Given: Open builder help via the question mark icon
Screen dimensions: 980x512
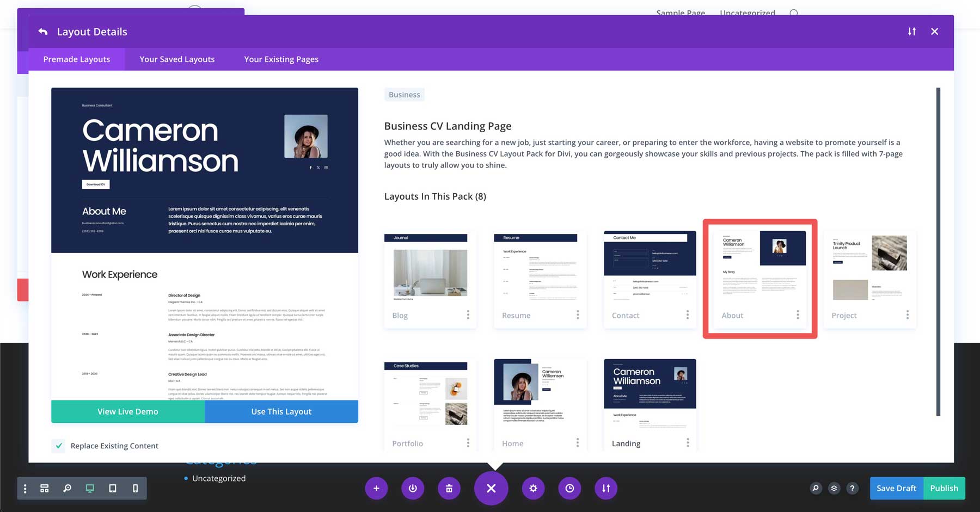Looking at the screenshot, I should (852, 488).
